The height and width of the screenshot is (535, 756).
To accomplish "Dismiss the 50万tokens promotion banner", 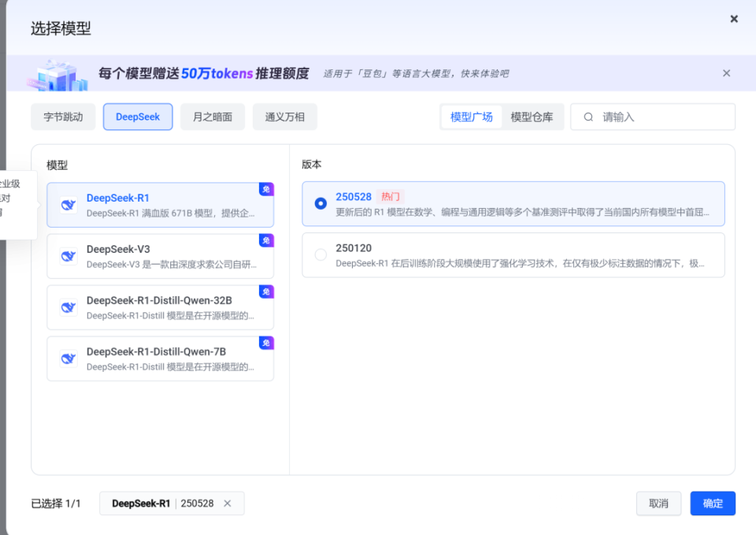I will tap(726, 73).
